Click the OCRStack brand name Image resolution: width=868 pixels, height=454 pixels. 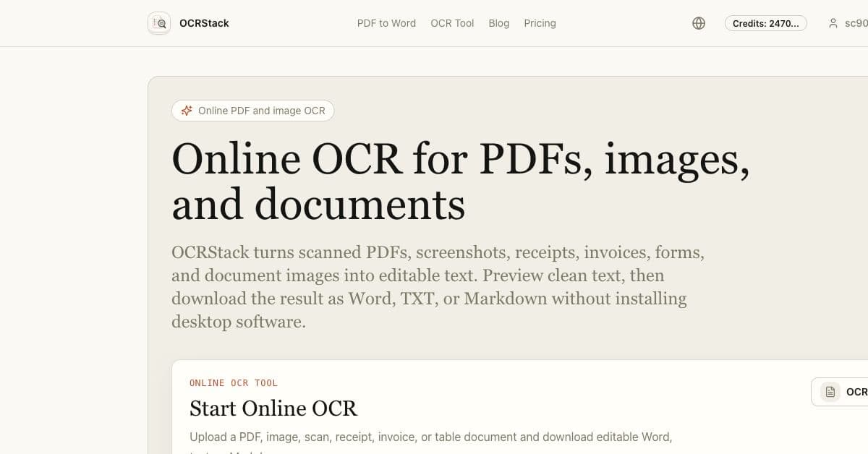pos(204,23)
